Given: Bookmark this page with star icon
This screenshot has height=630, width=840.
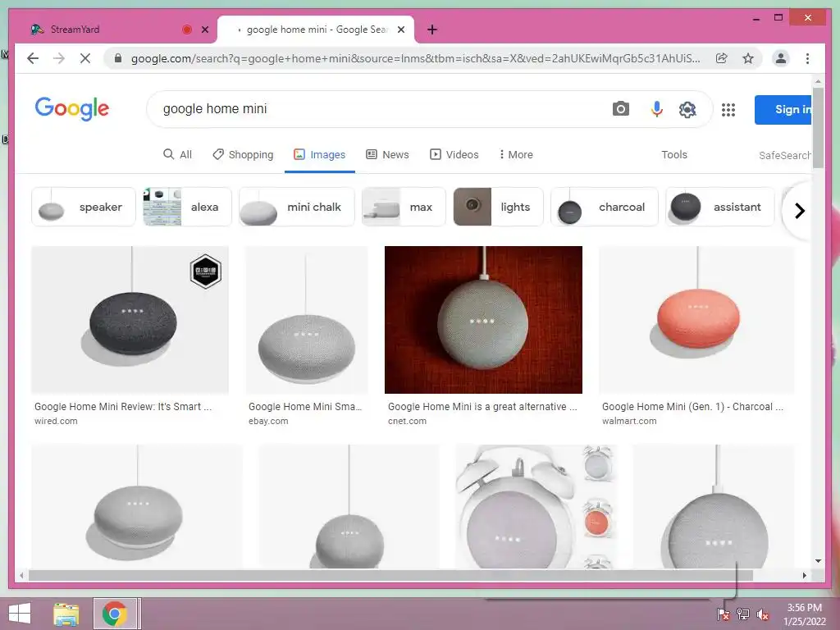Looking at the screenshot, I should click(x=748, y=58).
